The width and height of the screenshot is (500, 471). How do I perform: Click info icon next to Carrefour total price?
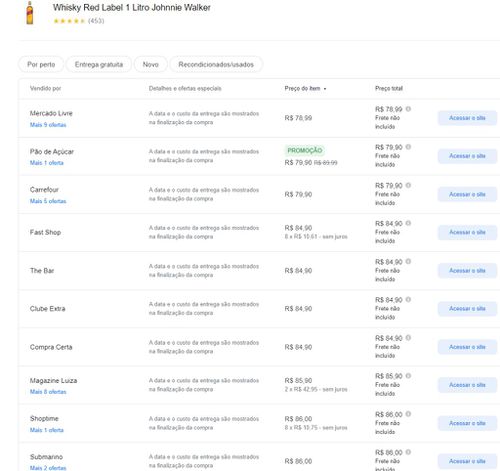[x=408, y=185]
